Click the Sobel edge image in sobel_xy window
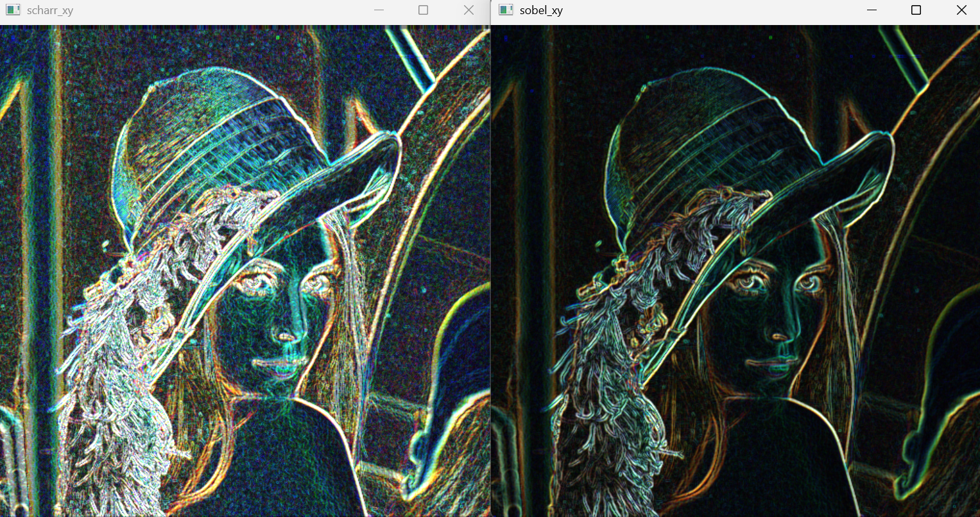 (735, 271)
